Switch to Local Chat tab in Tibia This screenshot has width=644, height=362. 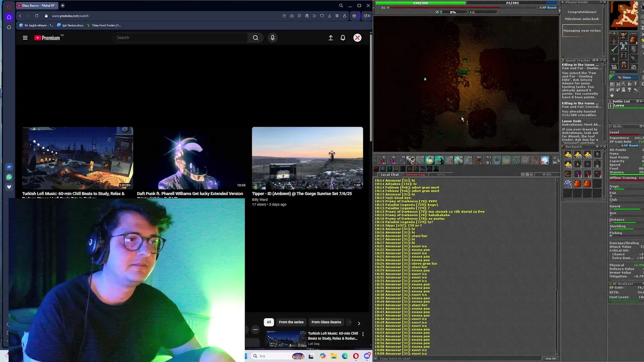pyautogui.click(x=389, y=174)
